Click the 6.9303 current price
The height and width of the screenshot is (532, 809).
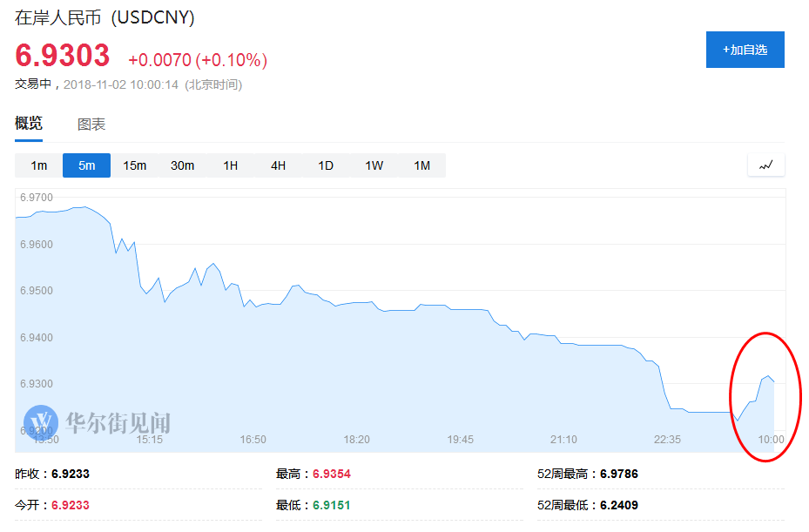pyautogui.click(x=63, y=56)
